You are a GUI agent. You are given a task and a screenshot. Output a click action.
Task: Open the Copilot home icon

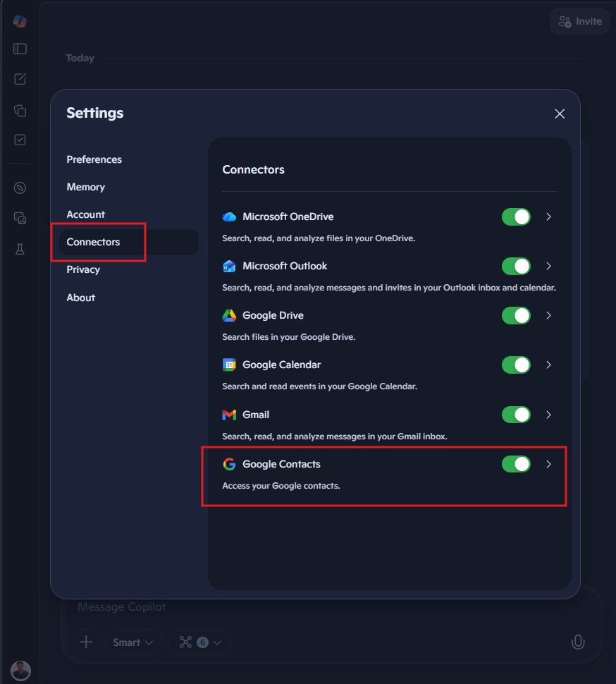(20, 21)
